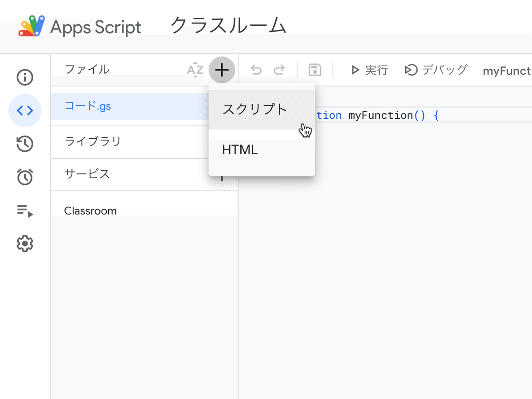Screen dimensions: 532x399
Task: Open the myFunction selector dropdown
Action: pyautogui.click(x=507, y=71)
